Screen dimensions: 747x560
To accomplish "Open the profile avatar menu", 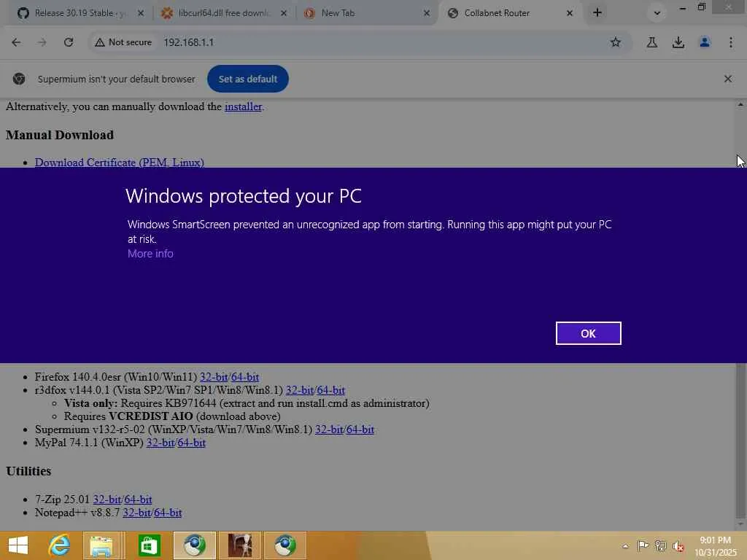I will pos(705,42).
